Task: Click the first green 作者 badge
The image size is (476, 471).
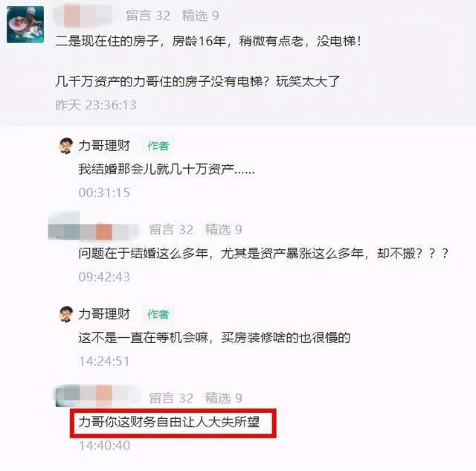Action: (158, 146)
